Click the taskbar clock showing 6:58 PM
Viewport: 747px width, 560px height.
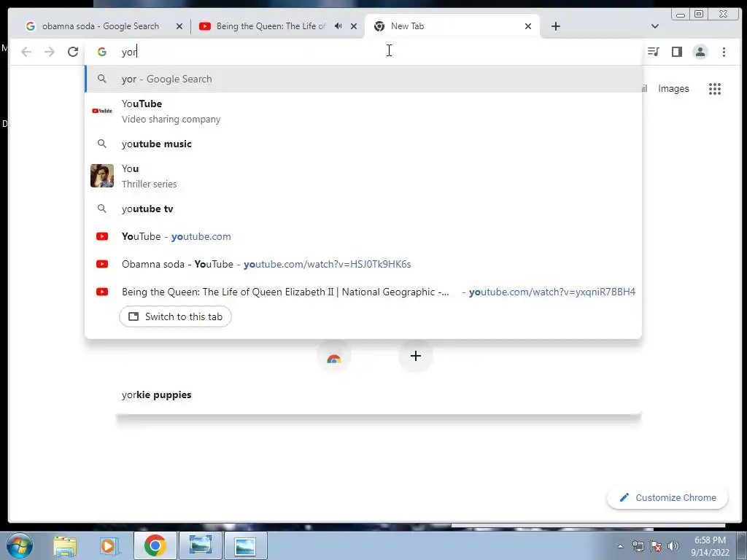pyautogui.click(x=710, y=545)
